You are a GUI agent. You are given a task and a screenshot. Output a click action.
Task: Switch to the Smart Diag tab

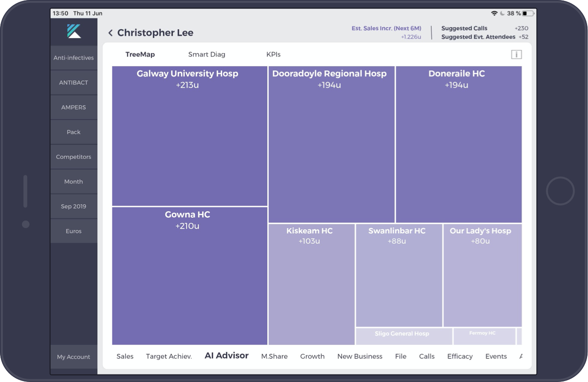(206, 54)
